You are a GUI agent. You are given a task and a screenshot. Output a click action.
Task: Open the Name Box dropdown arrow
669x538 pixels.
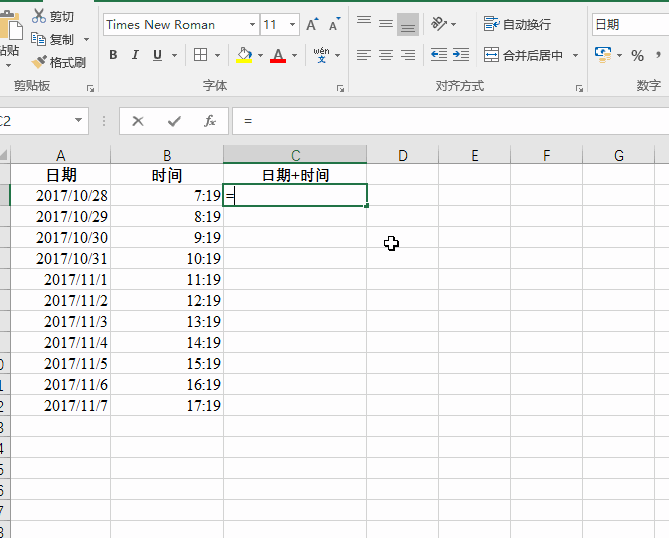(x=78, y=120)
